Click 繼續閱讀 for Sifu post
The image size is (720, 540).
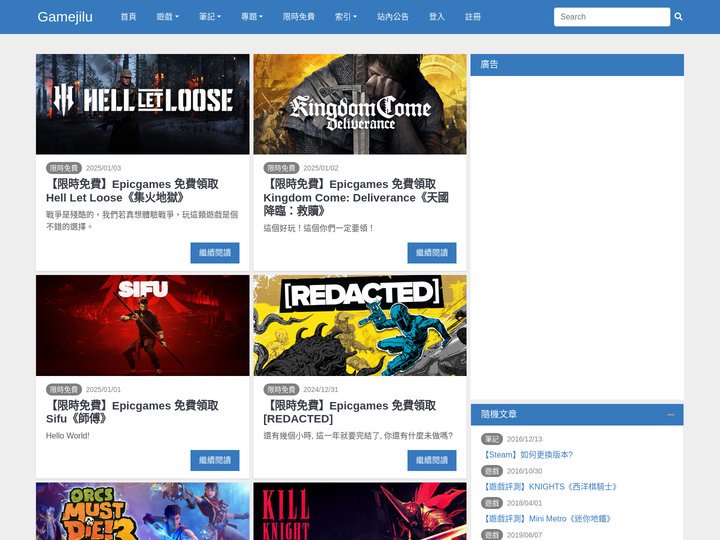click(215, 461)
